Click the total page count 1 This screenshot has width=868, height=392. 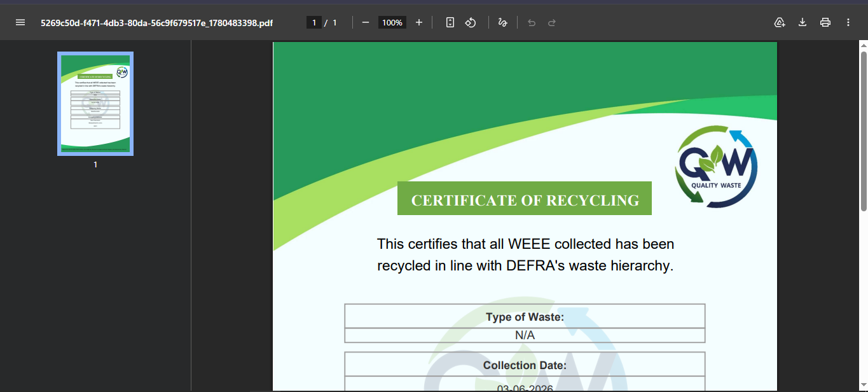pos(334,23)
